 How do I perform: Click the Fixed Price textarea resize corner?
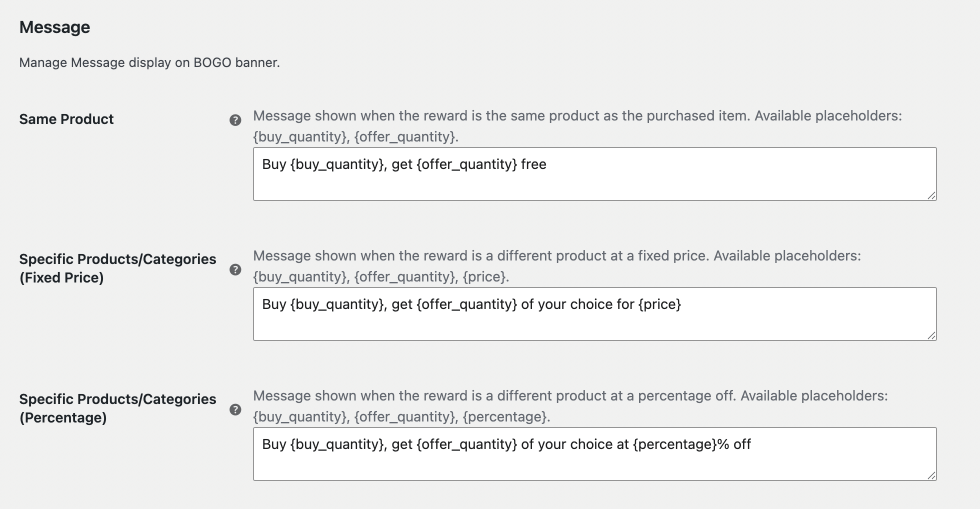click(x=931, y=335)
